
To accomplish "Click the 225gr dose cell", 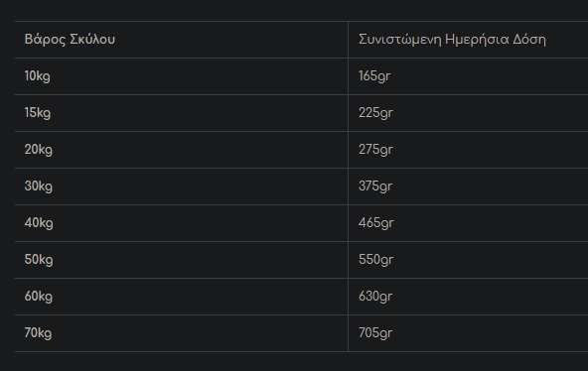I will tap(468, 113).
